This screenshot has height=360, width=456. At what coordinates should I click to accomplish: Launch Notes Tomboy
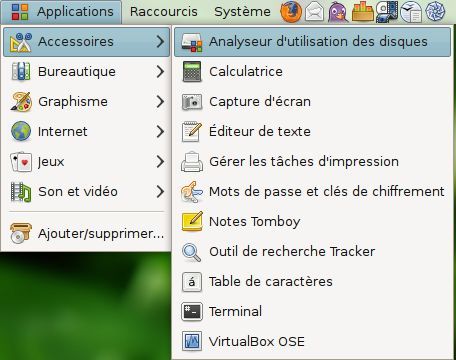pyautogui.click(x=312, y=222)
